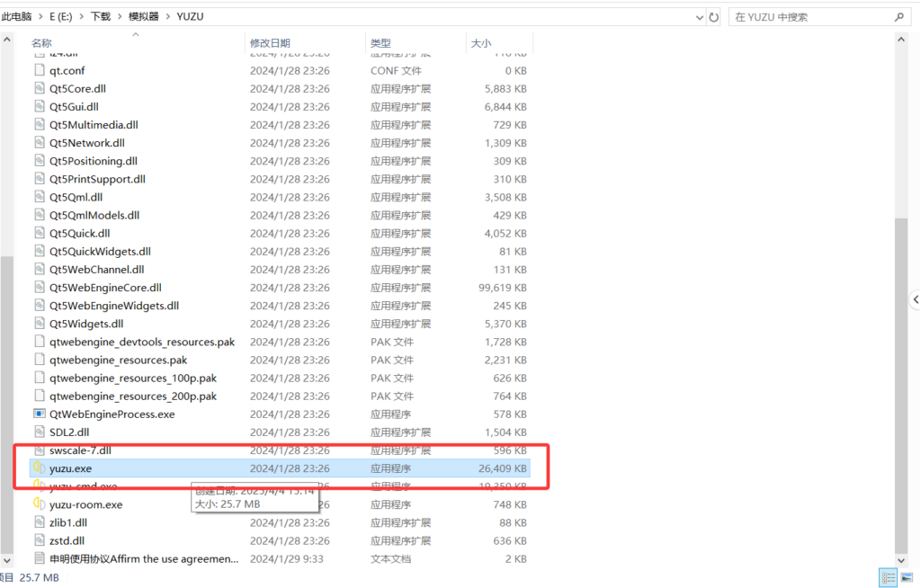
Task: Click the magnifier icon in search box
Action: 899,17
